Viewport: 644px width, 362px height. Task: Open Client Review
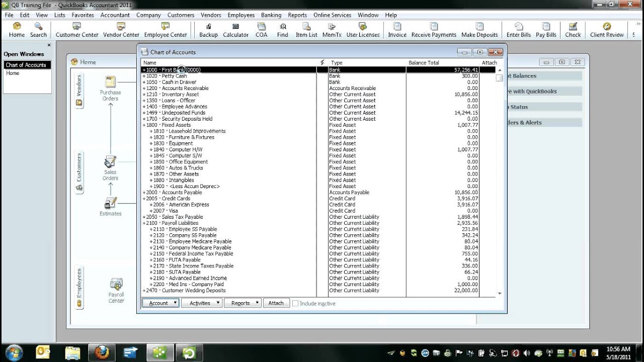[x=607, y=30]
